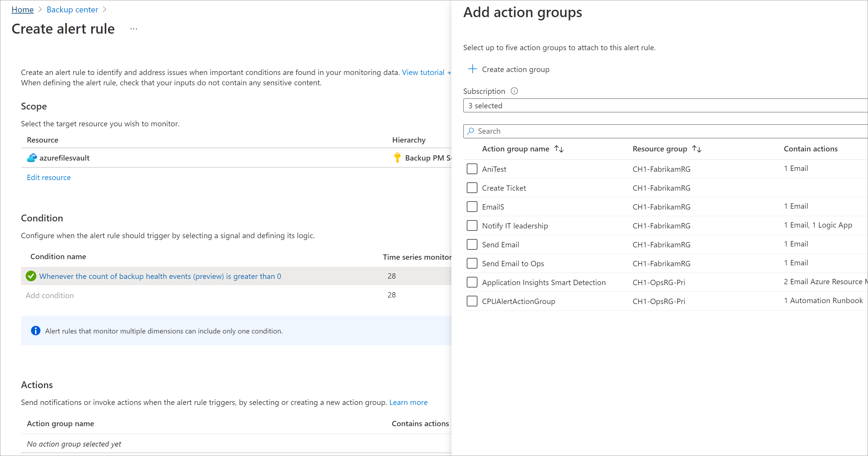Enable the Notify IT leadership action group
Viewport: 868px width, 456px height.
point(471,225)
